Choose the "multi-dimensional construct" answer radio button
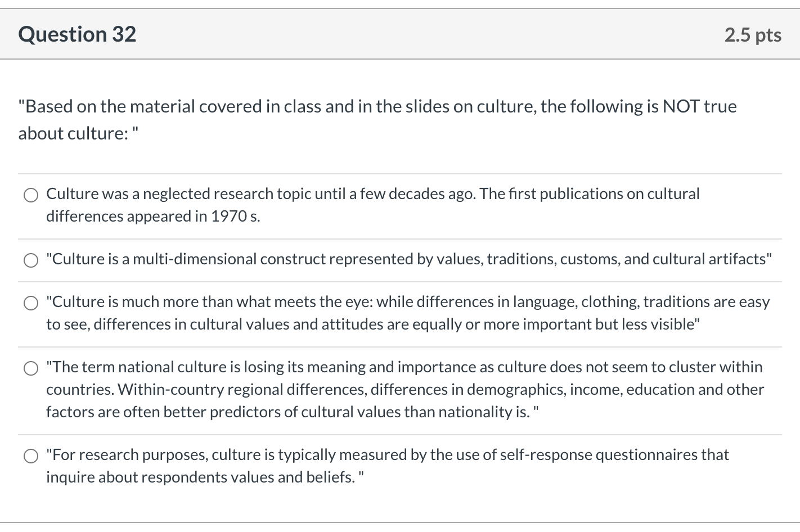This screenshot has height=532, width=800. click(31, 260)
